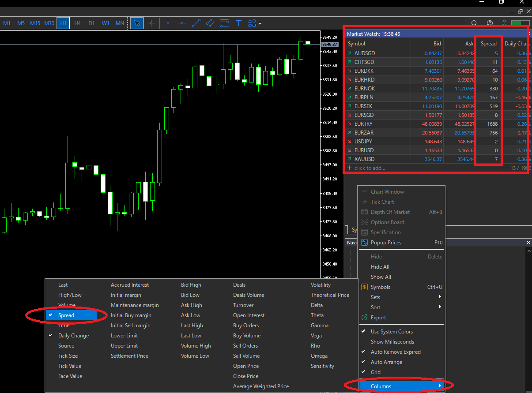The height and width of the screenshot is (393, 532).
Task: Draw a vertical line tool
Action: pos(168,23)
